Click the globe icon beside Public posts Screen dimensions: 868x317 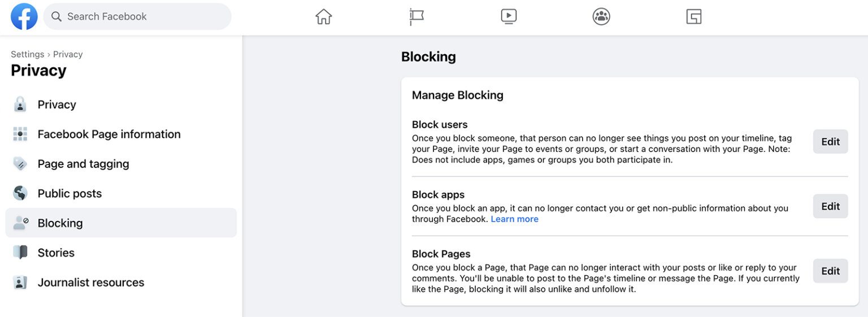20,193
